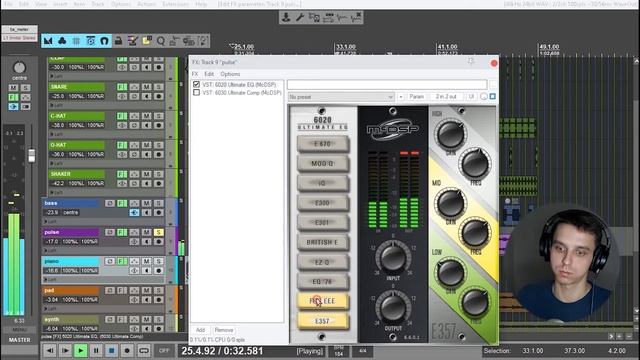This screenshot has width=640, height=360.
Task: Click the phase button on SNARE track
Action: (134, 96)
